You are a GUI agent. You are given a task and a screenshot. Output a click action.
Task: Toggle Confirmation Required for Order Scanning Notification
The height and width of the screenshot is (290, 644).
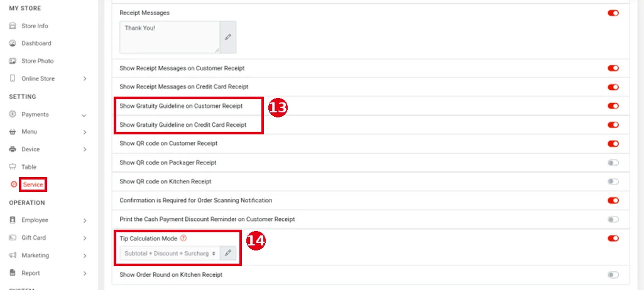[613, 200]
